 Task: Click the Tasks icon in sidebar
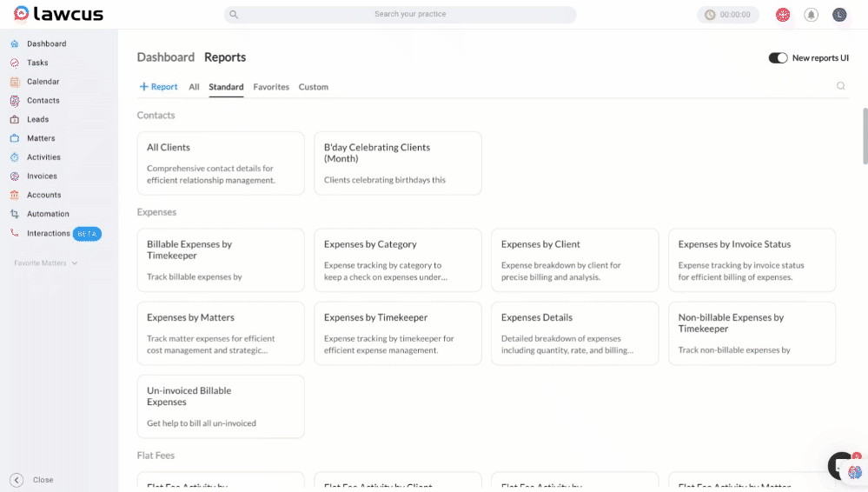pyautogui.click(x=15, y=63)
